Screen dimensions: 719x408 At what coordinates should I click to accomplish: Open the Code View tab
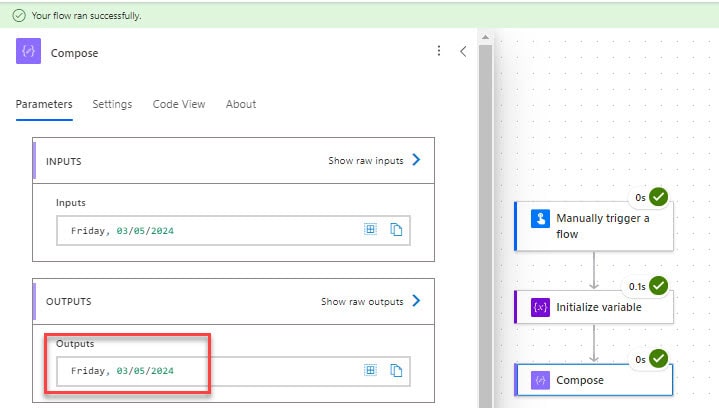[x=179, y=104]
